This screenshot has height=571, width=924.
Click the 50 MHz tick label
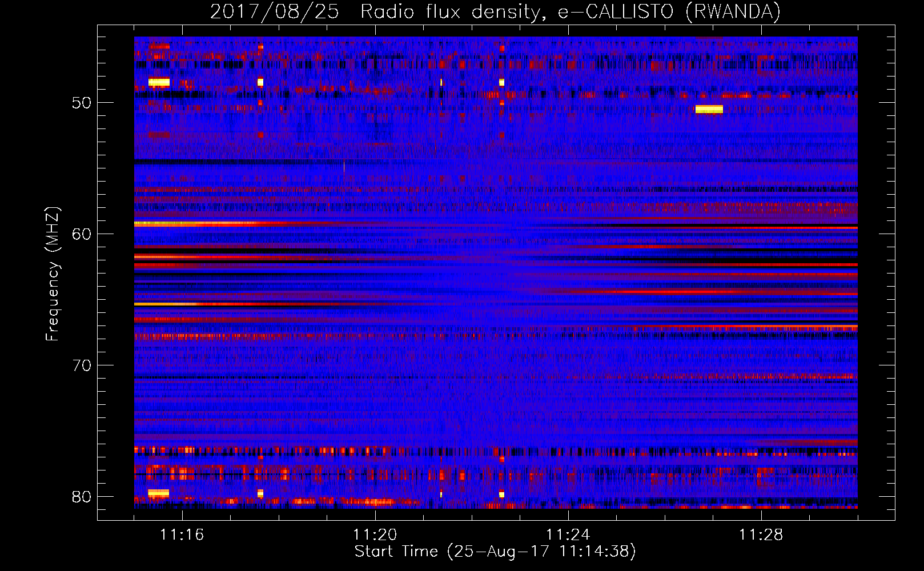(82, 103)
